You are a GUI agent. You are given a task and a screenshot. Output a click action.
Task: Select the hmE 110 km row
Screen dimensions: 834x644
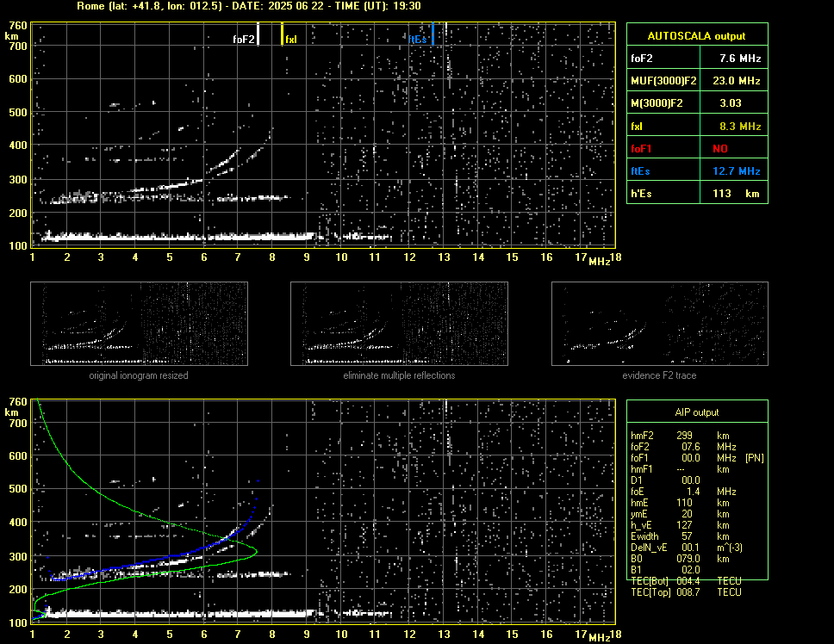(680, 503)
